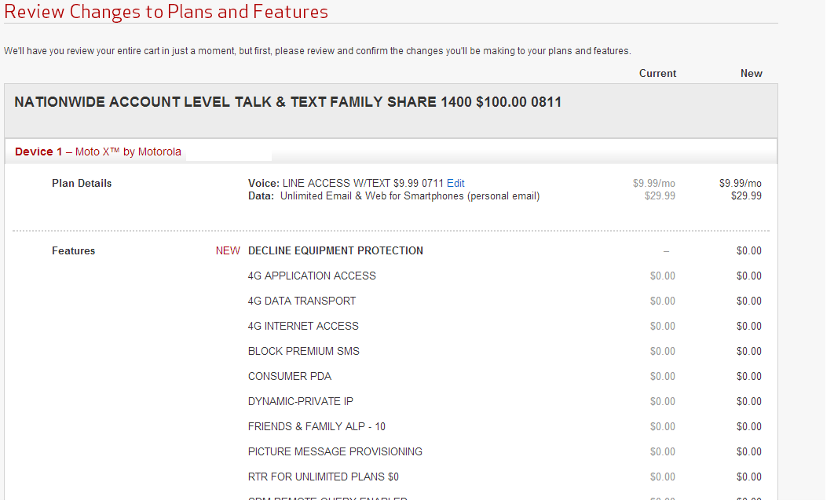Click the Plan Details label

[x=82, y=184]
